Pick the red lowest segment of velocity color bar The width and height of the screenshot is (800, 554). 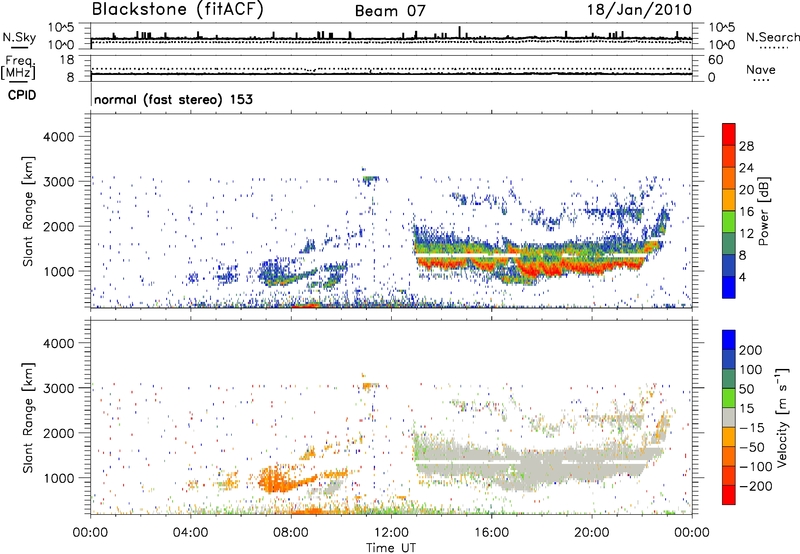(x=729, y=495)
